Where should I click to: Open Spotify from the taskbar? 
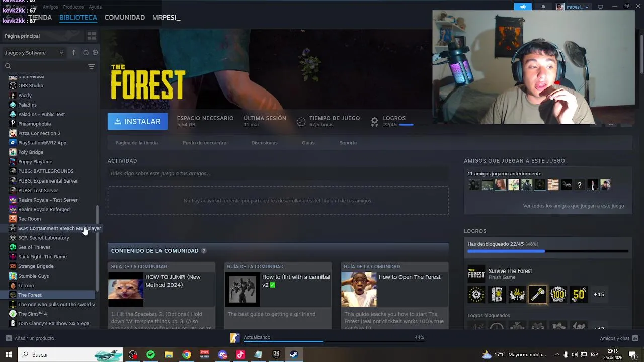150,354
